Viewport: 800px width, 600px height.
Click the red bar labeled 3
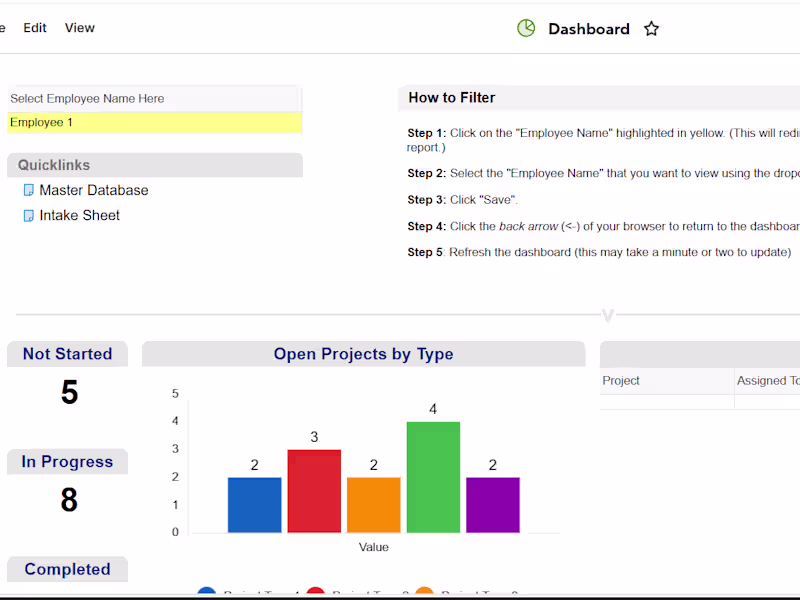[314, 490]
